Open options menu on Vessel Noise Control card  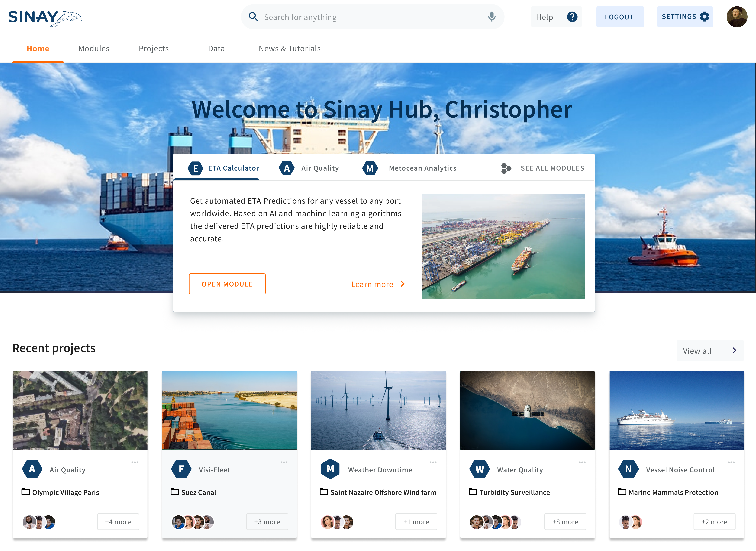[x=731, y=462]
